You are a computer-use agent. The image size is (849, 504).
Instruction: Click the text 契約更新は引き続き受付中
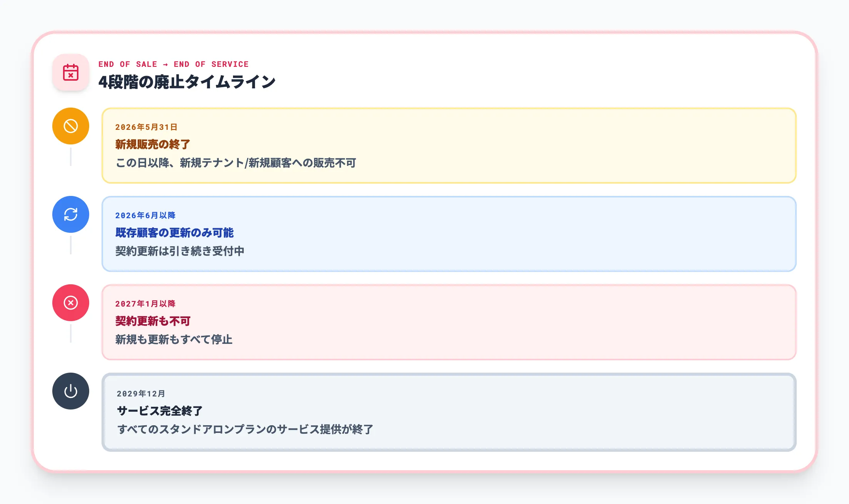point(180,250)
